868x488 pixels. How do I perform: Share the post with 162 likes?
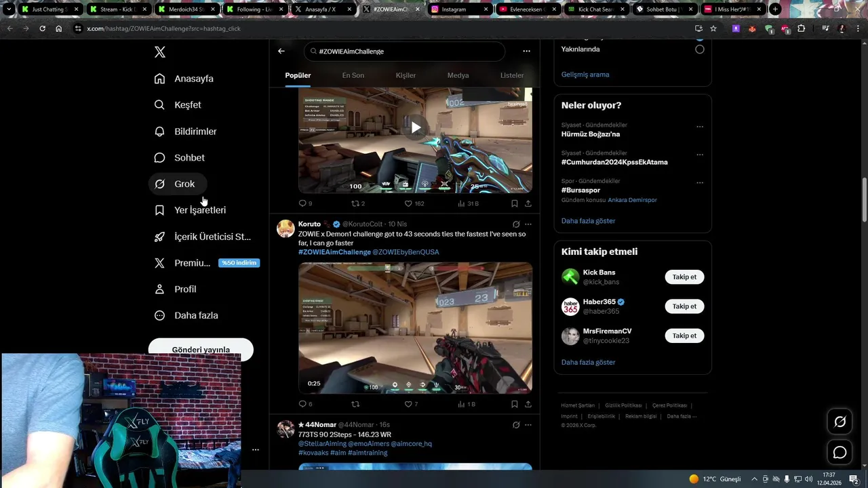coord(528,203)
